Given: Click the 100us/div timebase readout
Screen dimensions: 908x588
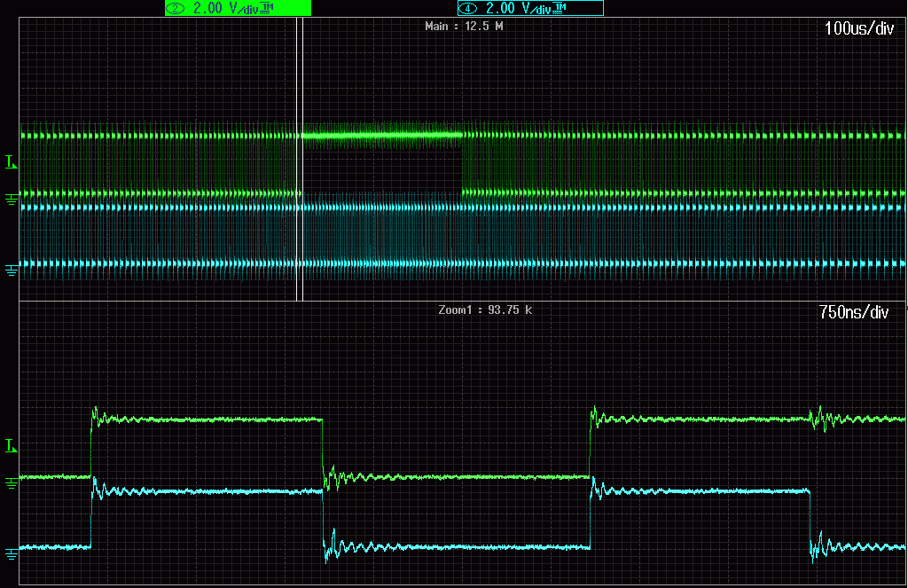Looking at the screenshot, I should pyautogui.click(x=858, y=28).
